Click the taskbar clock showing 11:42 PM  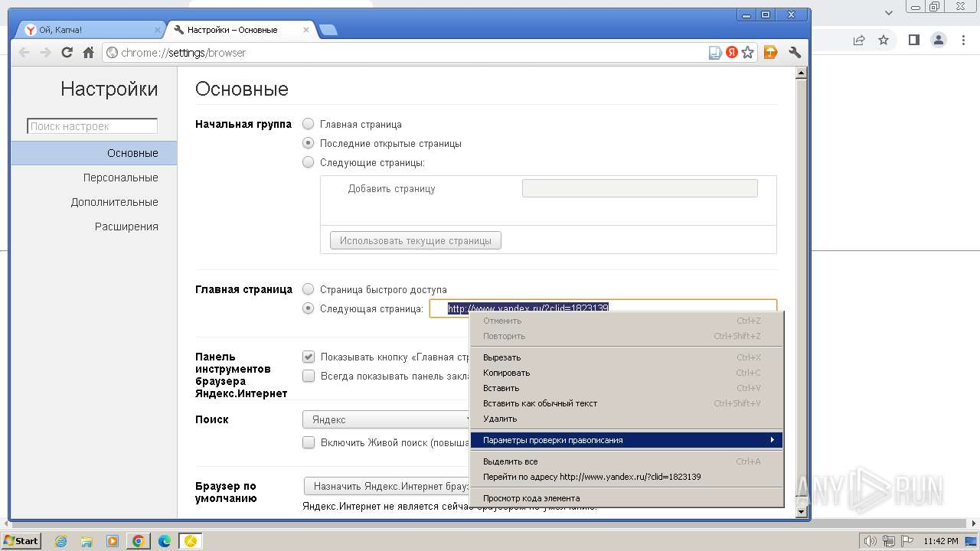click(941, 541)
